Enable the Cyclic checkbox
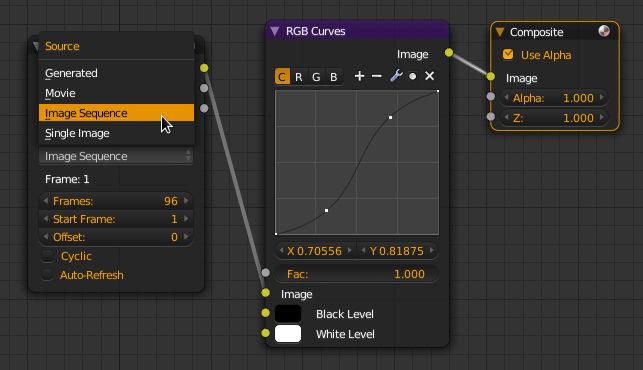Screen dimensions: 643x370 pyautogui.click(x=48, y=256)
